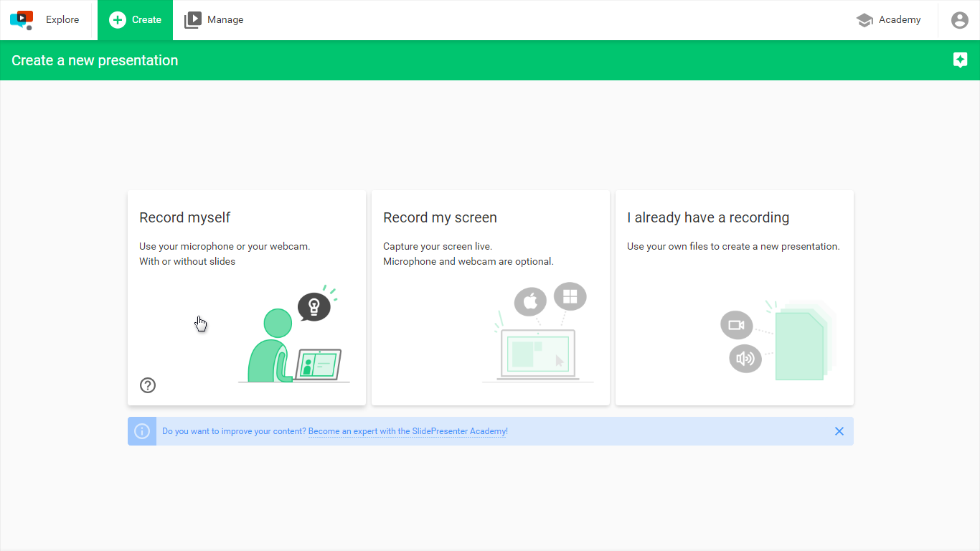Viewport: 980px width, 551px height.
Task: Open help question mark on Record myself
Action: pos(148,385)
